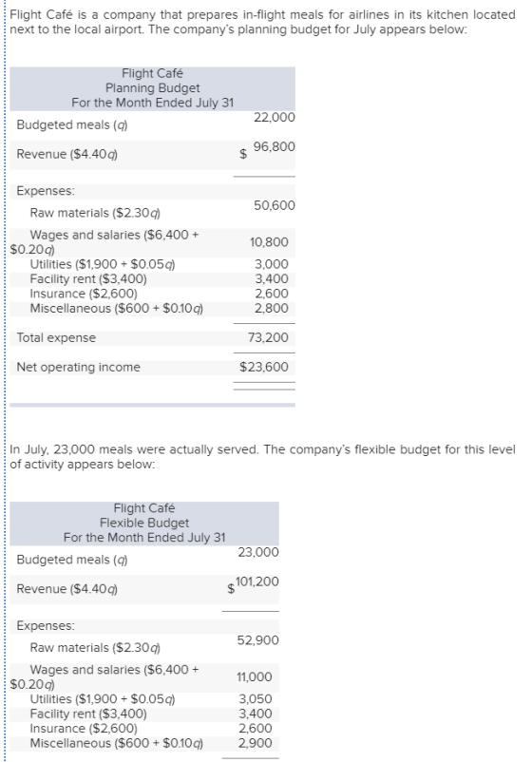The height and width of the screenshot is (762, 532).
Task: Click flexible Wages and salaries 11,000
Action: coord(255,676)
